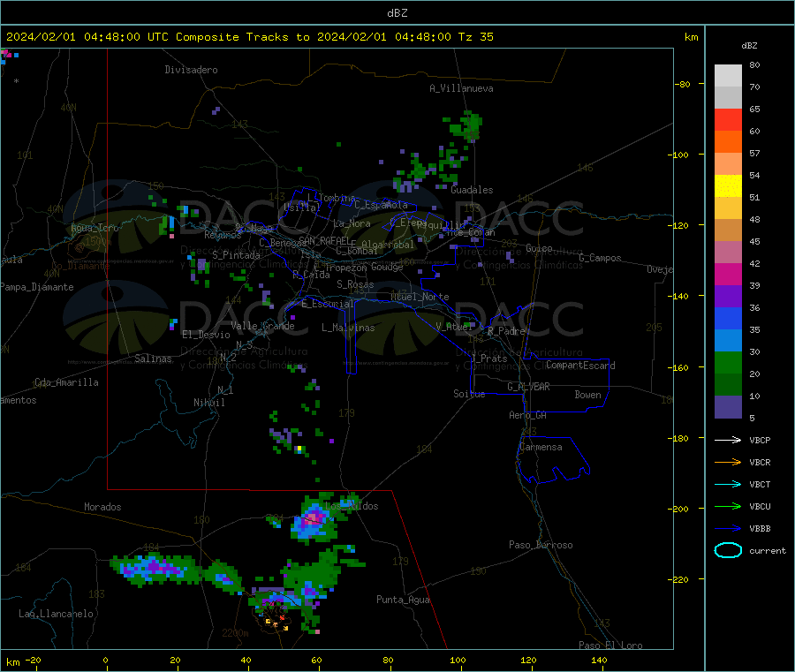795x672 pixels.
Task: Click the white VBCP arrow legend icon
Action: [x=728, y=440]
